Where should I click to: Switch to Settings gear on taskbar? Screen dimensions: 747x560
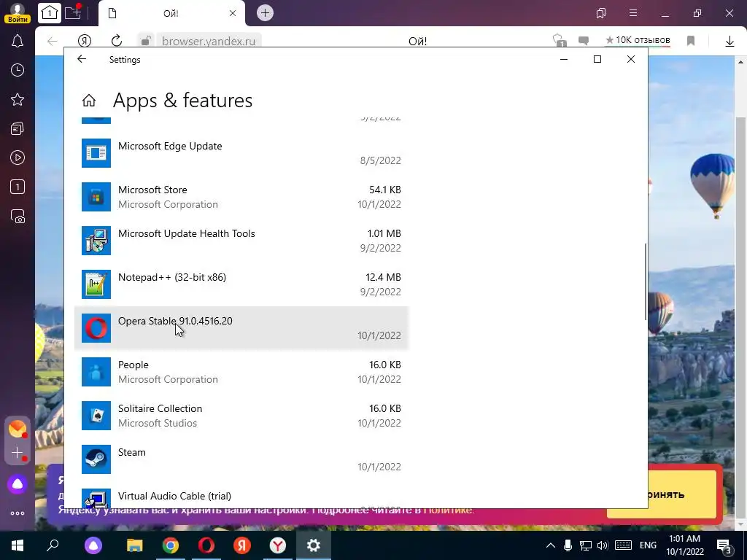[x=314, y=545]
